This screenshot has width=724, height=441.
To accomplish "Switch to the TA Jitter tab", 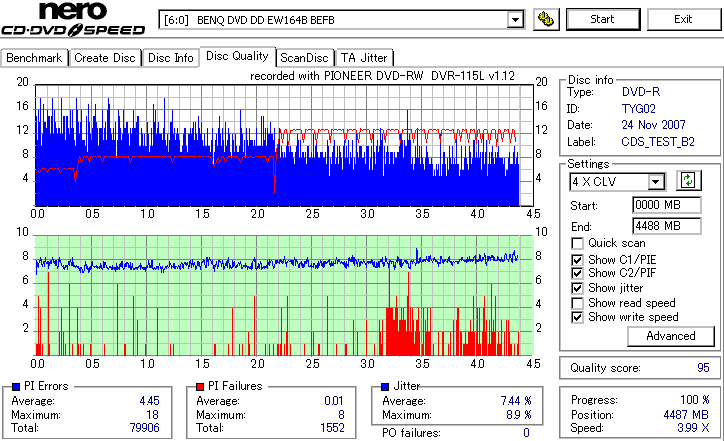I will tap(364, 58).
